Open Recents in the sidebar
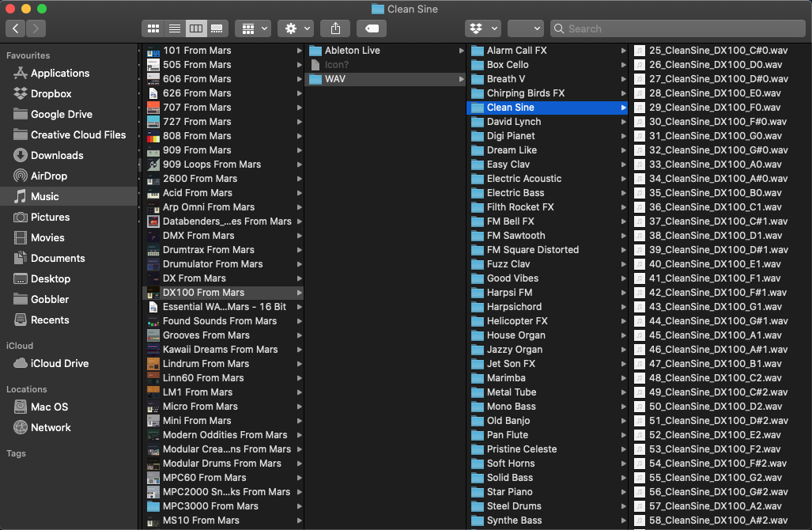This screenshot has height=530, width=812. pos(70,320)
